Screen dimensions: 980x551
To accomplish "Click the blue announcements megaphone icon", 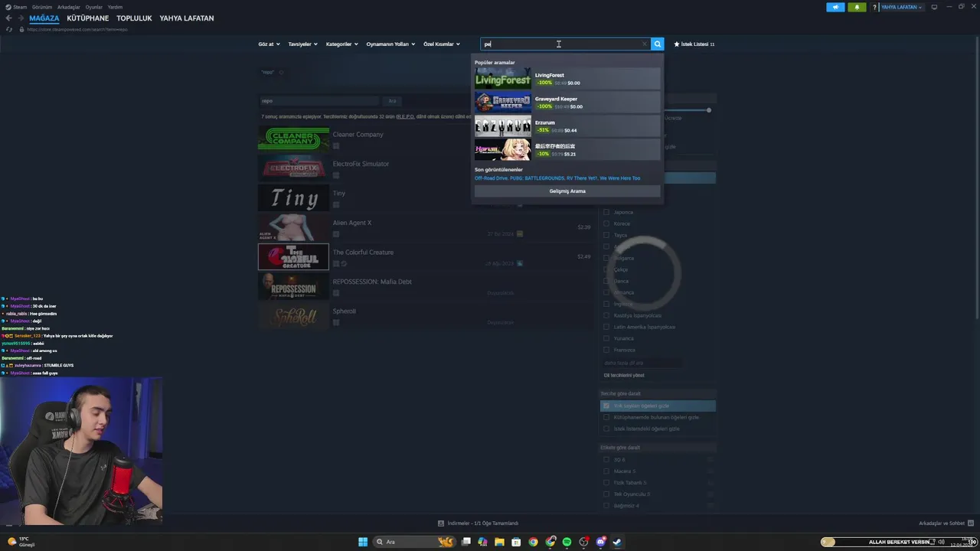I will coord(835,7).
